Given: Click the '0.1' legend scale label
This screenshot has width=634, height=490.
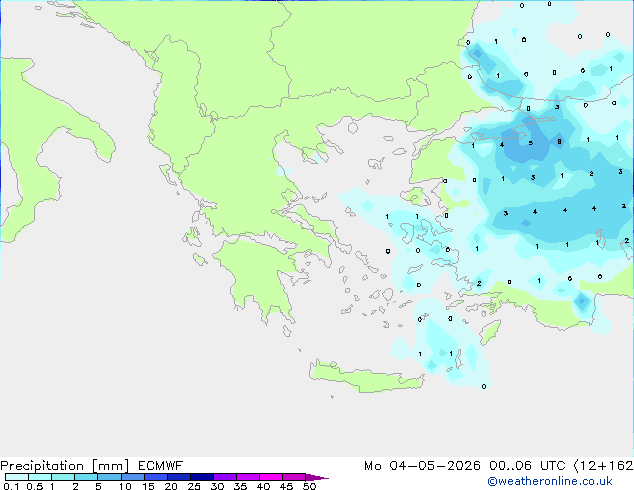Looking at the screenshot, I should pos(11,486).
